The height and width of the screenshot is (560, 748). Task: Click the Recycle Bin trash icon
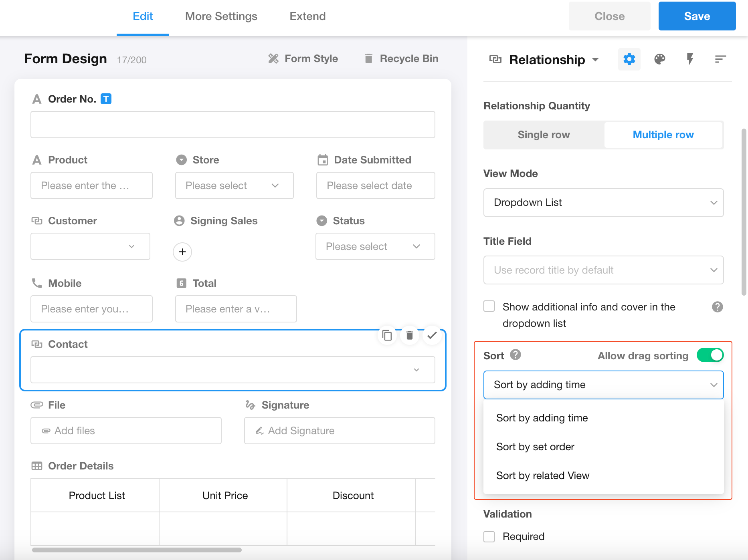pos(368,58)
